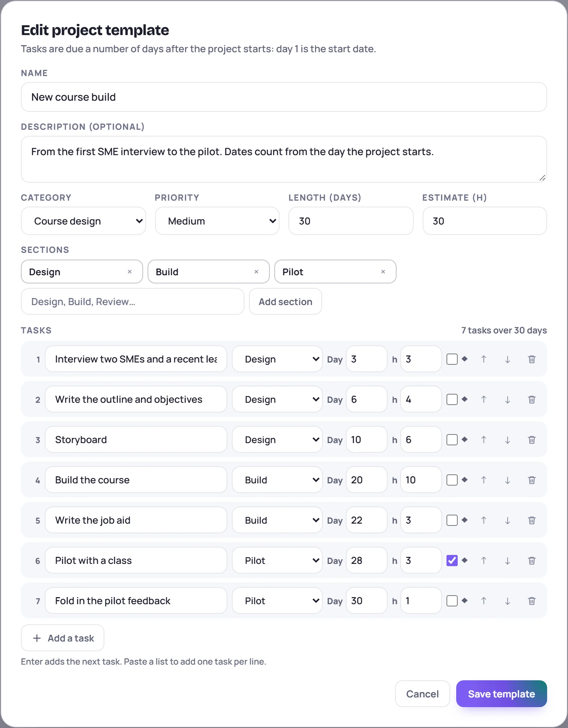Click the Add section button
This screenshot has height=728, width=568.
(x=285, y=302)
